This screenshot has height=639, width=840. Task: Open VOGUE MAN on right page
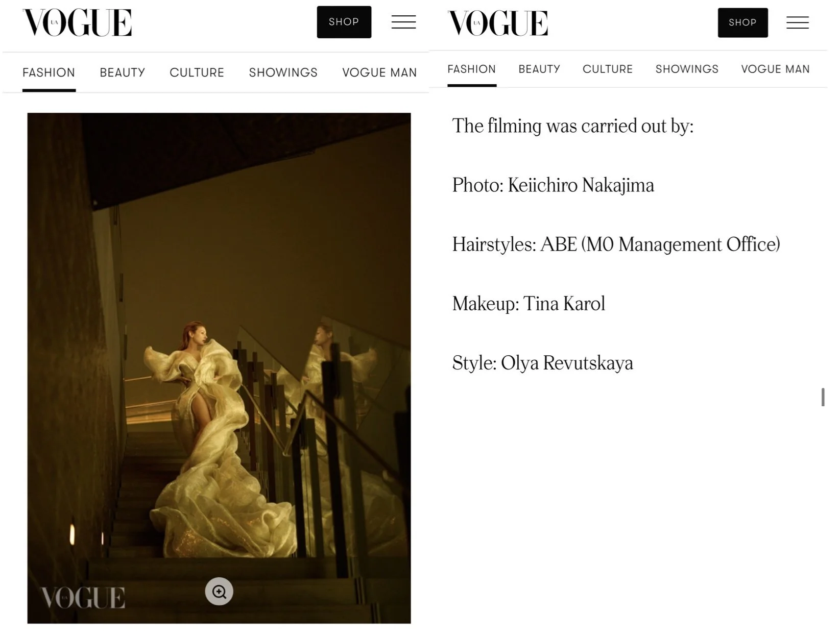click(775, 69)
